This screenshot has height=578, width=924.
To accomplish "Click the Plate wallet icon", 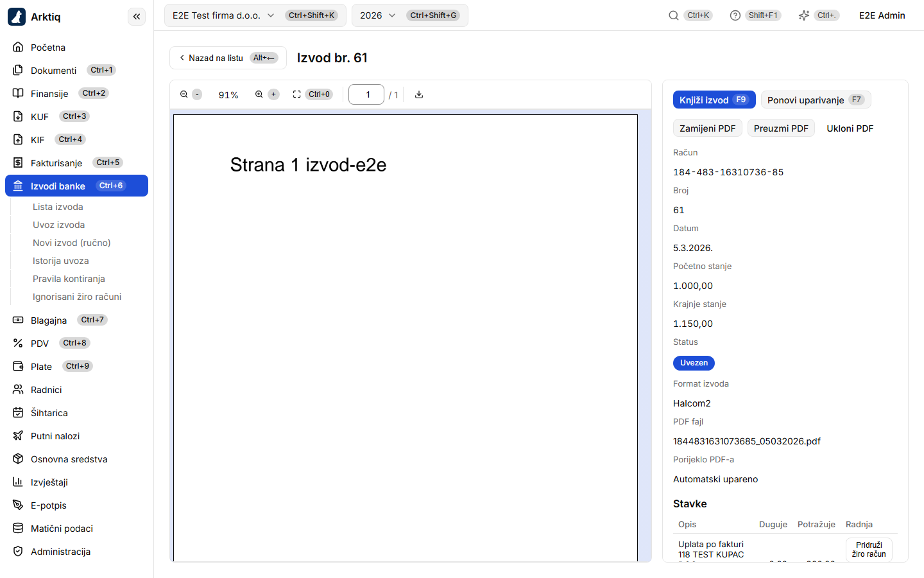I will tap(18, 366).
